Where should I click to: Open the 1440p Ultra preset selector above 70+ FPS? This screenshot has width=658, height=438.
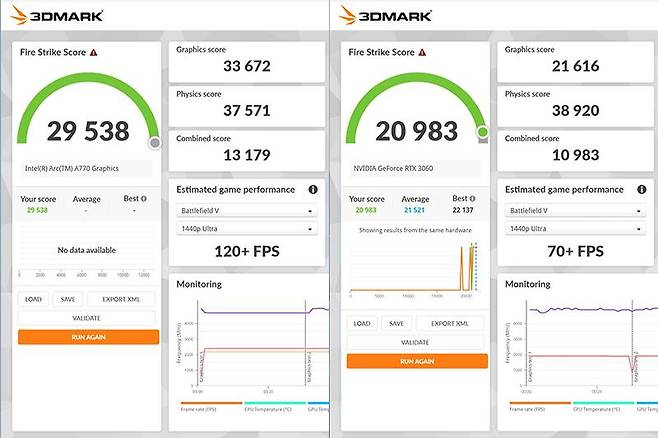click(576, 229)
